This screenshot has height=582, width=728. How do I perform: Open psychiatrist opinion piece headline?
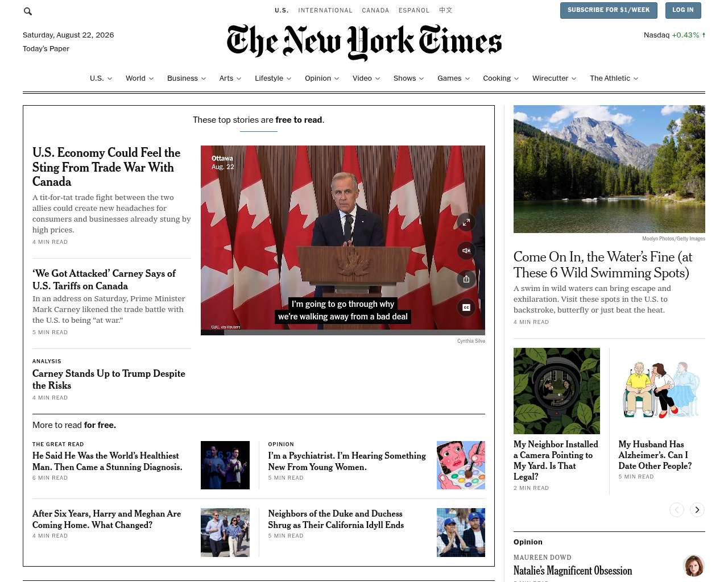[347, 462]
